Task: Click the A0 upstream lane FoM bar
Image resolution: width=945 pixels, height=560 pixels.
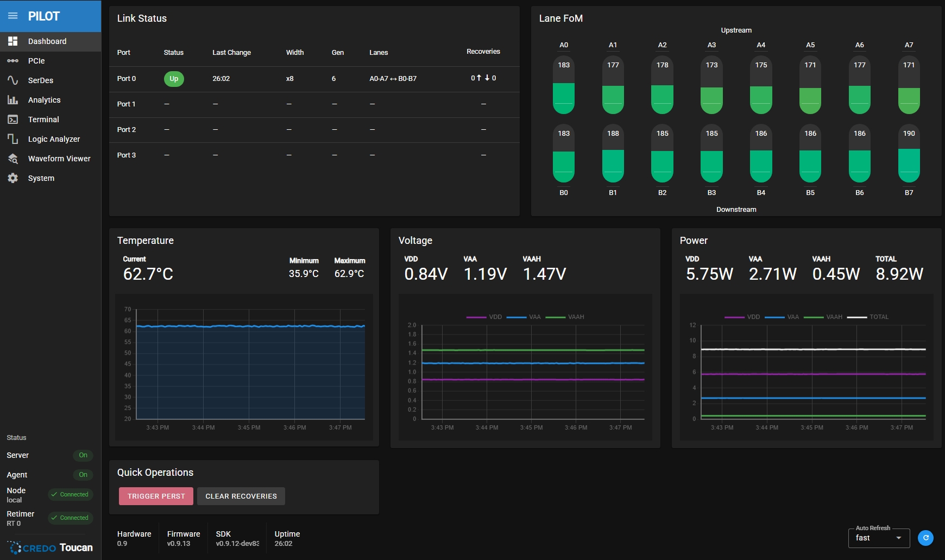Action: (x=564, y=85)
